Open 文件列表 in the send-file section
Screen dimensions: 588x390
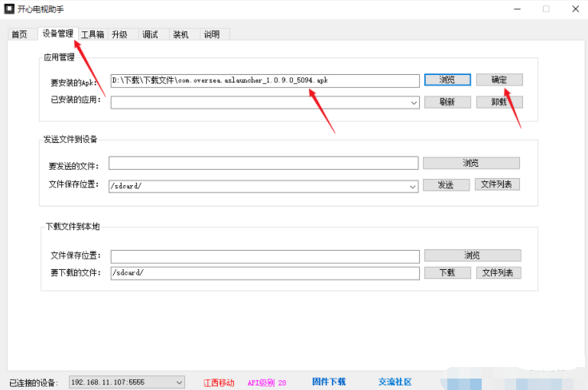pyautogui.click(x=497, y=184)
